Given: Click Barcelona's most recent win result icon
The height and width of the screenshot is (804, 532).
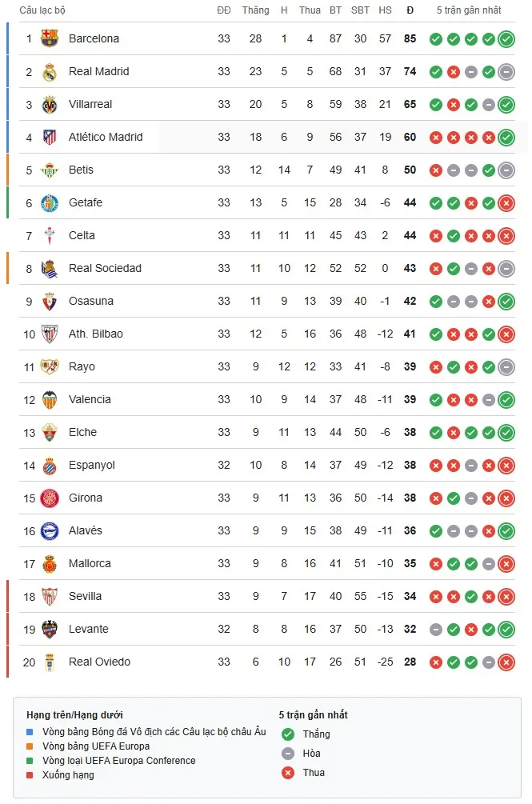Looking at the screenshot, I should pyautogui.click(x=506, y=38).
